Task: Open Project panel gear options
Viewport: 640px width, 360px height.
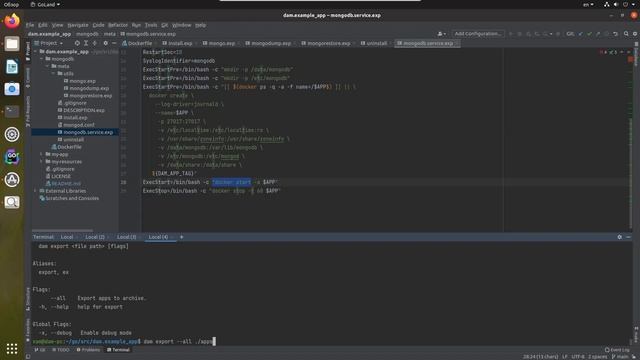Action: click(106, 43)
